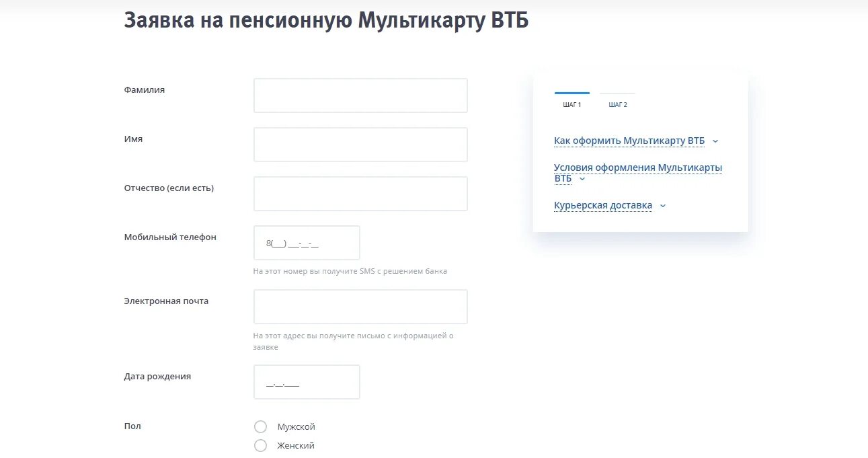Open link Как оформить Мультикарту ВТБ
Screen dimensions: 868x458
(629, 141)
